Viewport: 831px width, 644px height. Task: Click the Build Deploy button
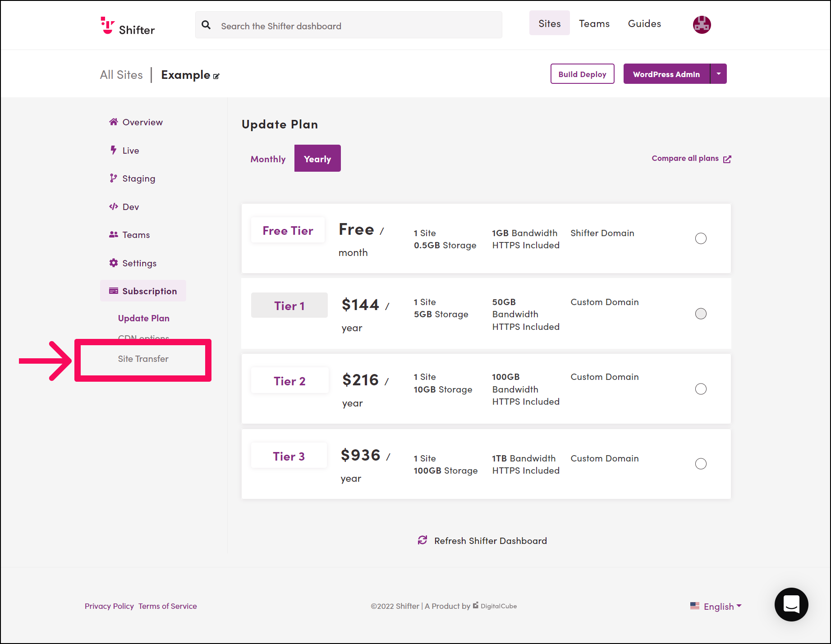click(583, 74)
